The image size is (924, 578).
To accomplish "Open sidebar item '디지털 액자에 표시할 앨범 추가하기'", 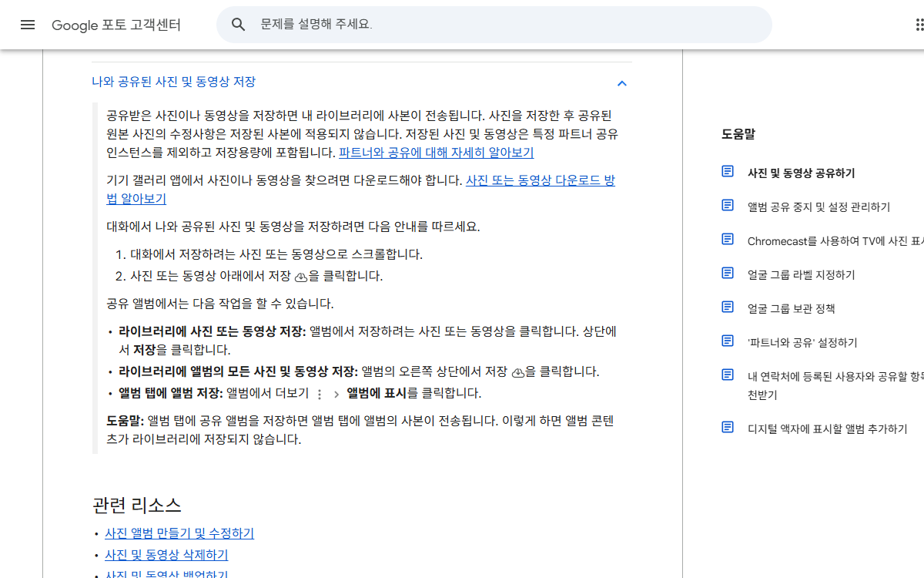I will pyautogui.click(x=827, y=429).
